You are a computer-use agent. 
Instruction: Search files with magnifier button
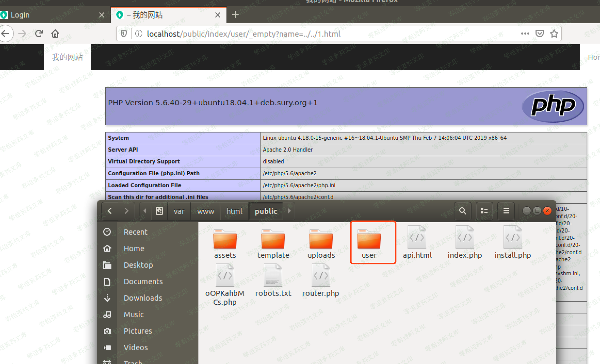(463, 211)
